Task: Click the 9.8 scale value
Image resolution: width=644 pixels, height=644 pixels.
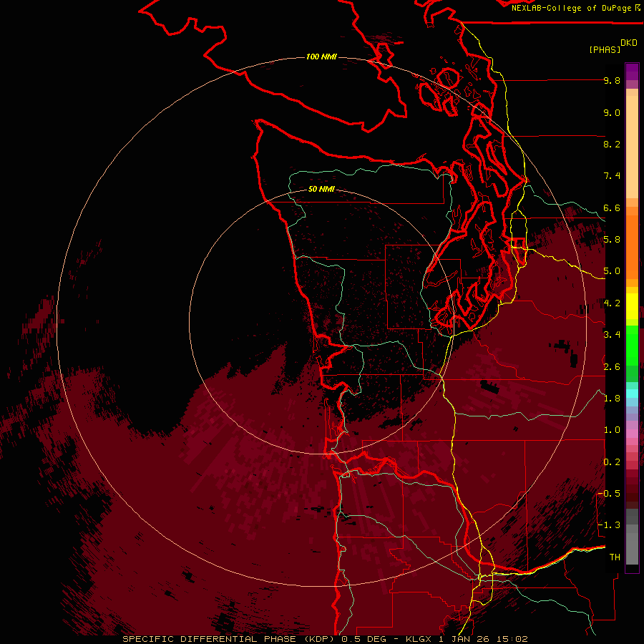Action: (x=612, y=80)
